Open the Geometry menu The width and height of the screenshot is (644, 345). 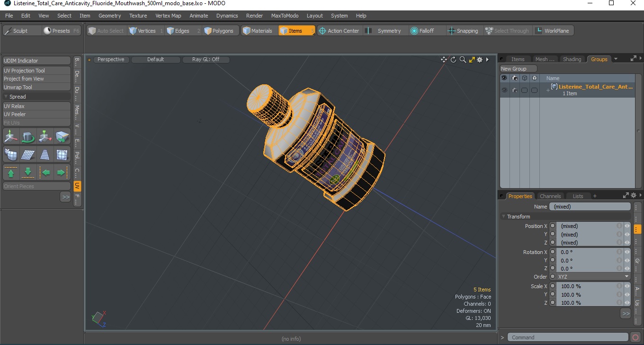[x=110, y=16]
